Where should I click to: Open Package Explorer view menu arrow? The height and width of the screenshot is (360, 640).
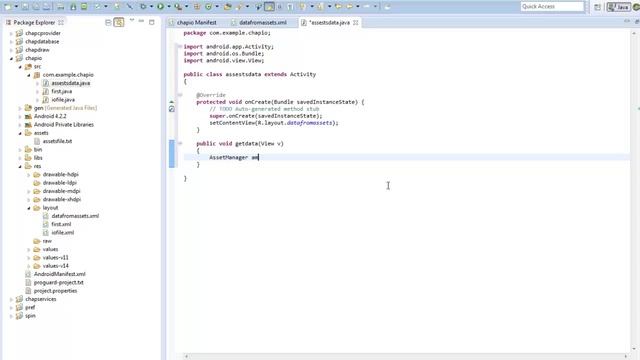(132, 20)
